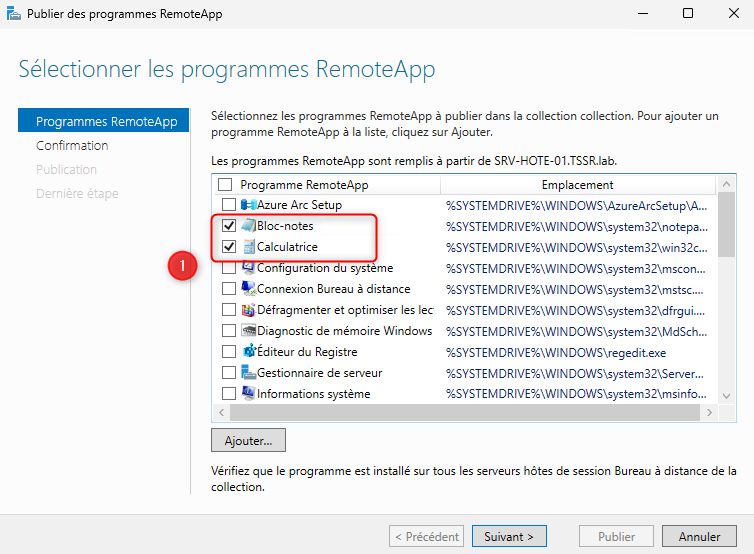Check the Défragmenter et optimiser checkbox
This screenshot has width=754, height=554.
pos(229,310)
